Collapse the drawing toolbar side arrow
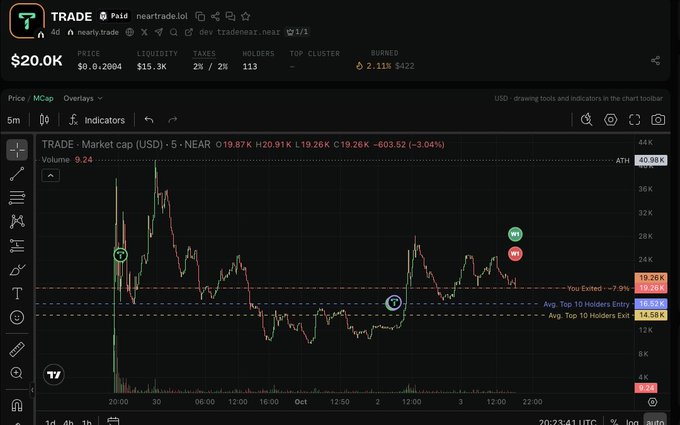 [32, 390]
